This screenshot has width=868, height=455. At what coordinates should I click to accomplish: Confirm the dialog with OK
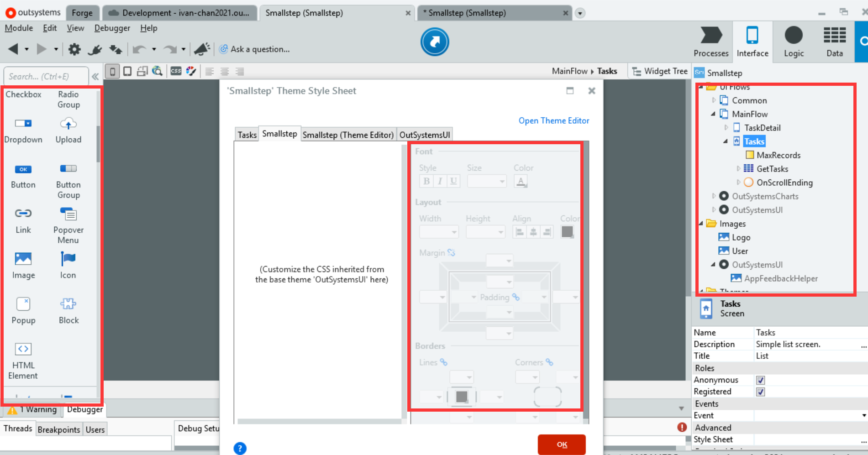point(562,445)
